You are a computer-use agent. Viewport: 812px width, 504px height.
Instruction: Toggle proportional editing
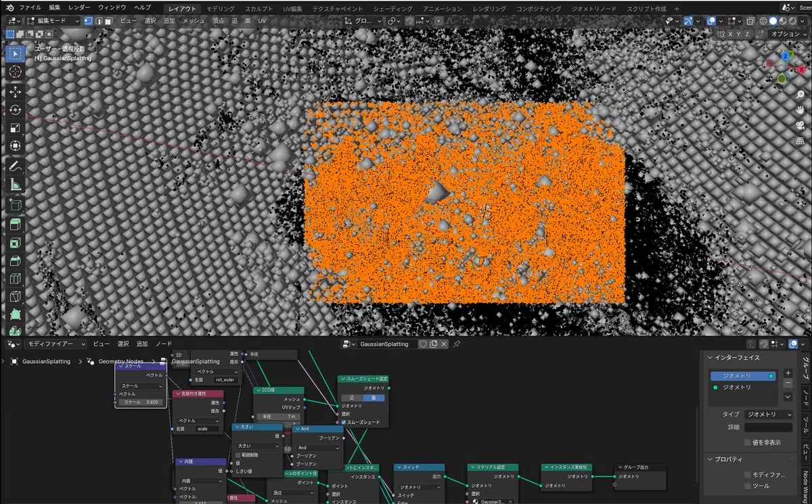tap(438, 21)
